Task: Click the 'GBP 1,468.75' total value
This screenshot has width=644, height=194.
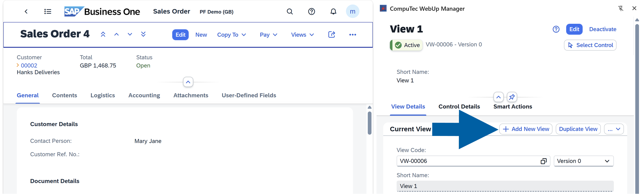Action: click(x=98, y=65)
